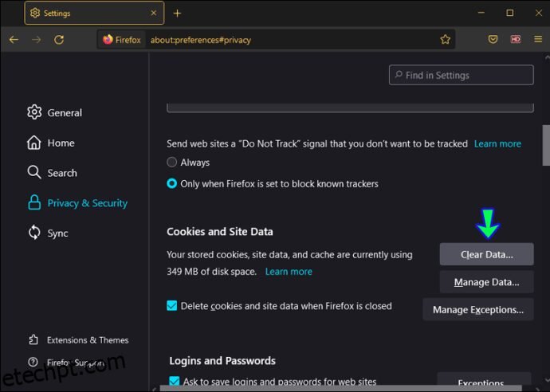Click the Manage Exceptions button
This screenshot has width=550, height=392.
pos(478,310)
